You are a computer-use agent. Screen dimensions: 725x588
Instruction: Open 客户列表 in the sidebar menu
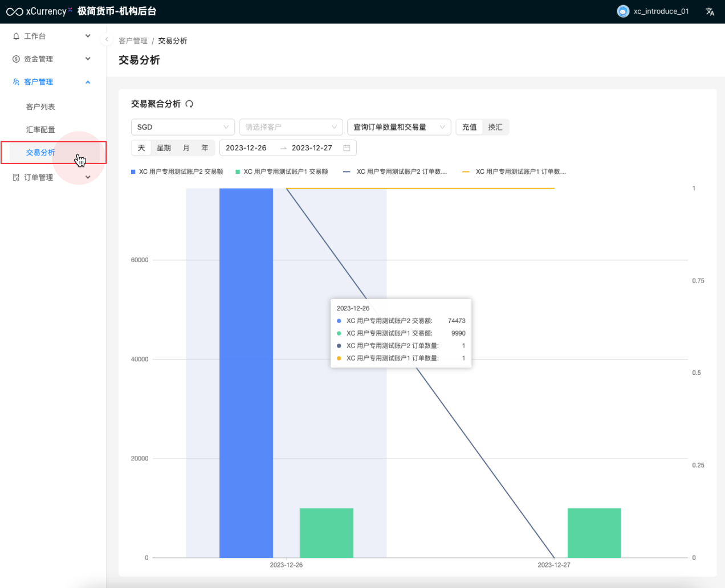click(x=40, y=107)
